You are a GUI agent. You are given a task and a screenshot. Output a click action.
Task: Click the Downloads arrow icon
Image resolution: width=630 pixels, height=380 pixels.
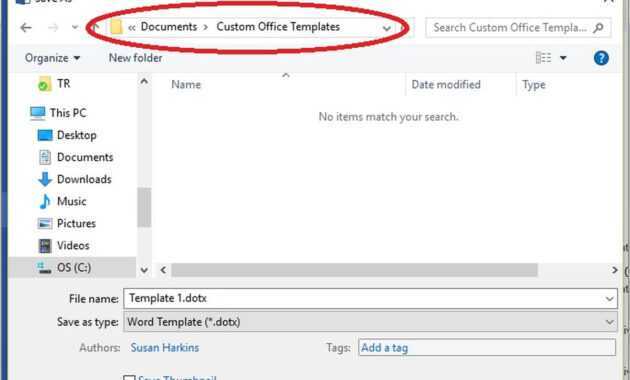[x=45, y=179]
